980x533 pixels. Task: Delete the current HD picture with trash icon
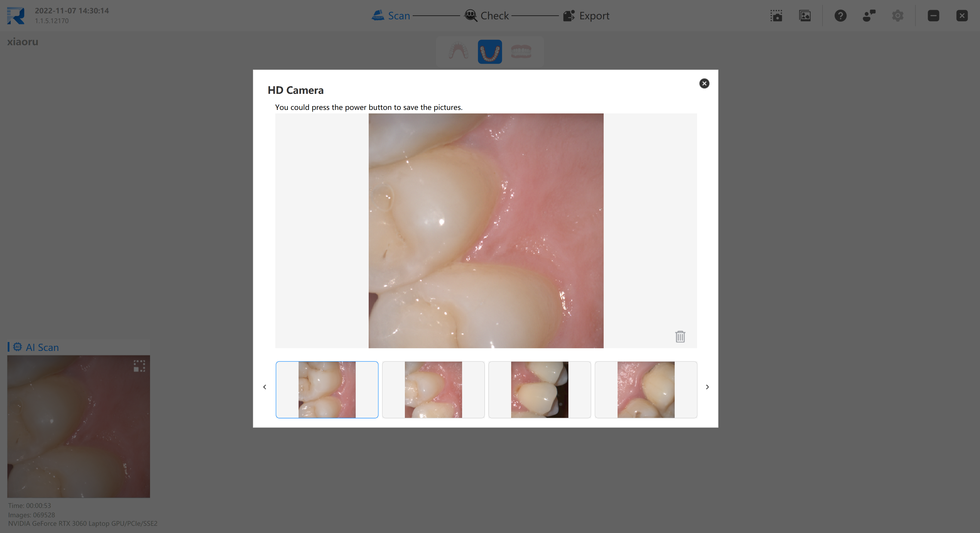click(x=680, y=336)
